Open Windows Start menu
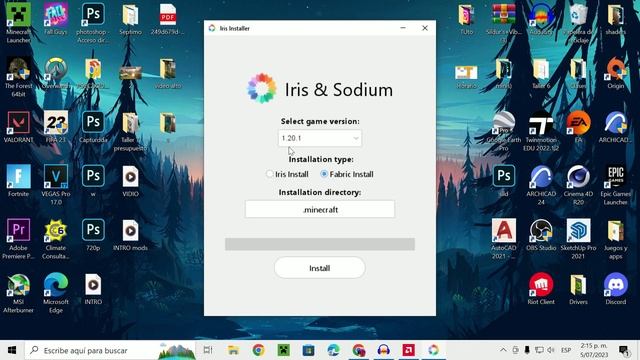The height and width of the screenshot is (360, 640). coord(12,350)
